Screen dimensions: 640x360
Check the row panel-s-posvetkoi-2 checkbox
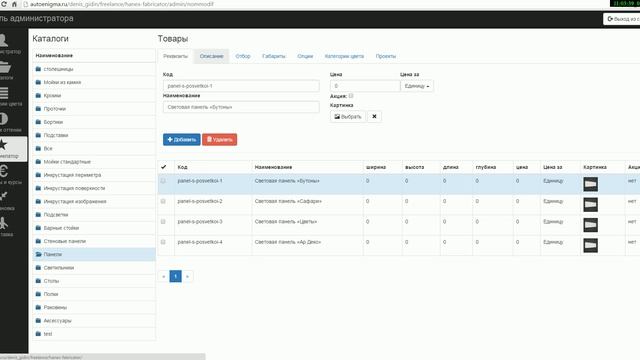point(163,201)
